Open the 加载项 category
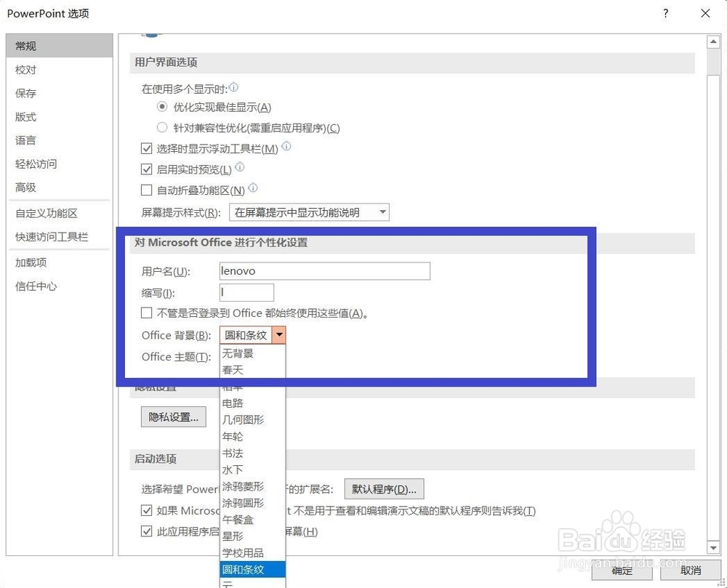This screenshot has width=727, height=588. click(60, 262)
